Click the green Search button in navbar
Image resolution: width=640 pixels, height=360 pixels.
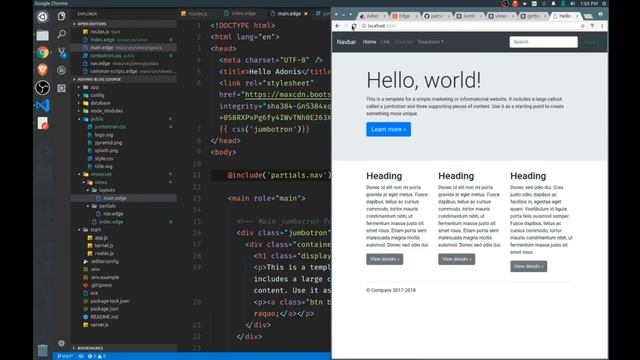pos(591,42)
